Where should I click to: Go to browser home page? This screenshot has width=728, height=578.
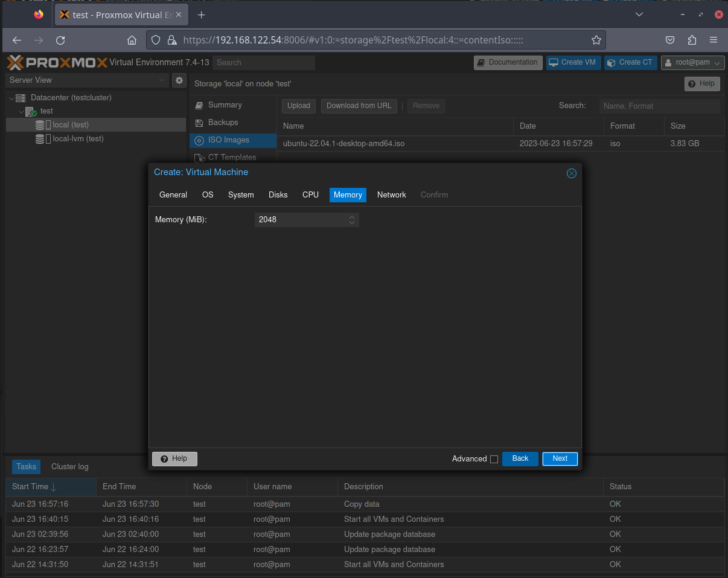[x=132, y=40]
